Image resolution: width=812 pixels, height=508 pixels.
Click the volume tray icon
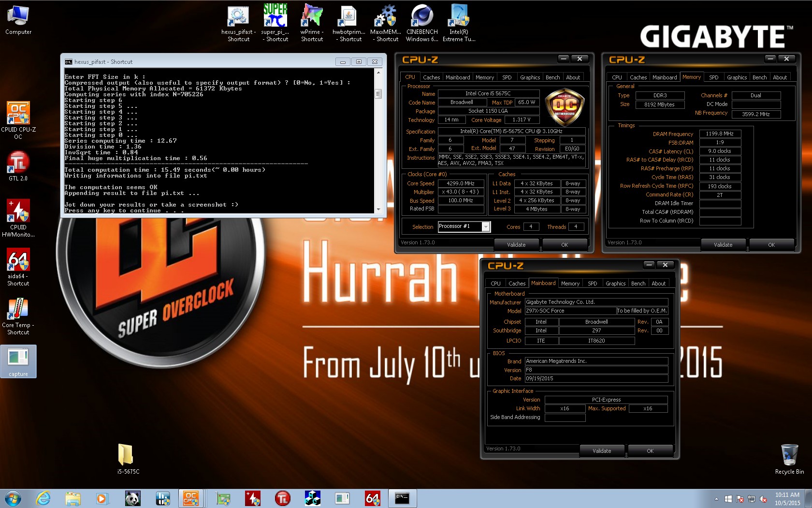coord(763,499)
